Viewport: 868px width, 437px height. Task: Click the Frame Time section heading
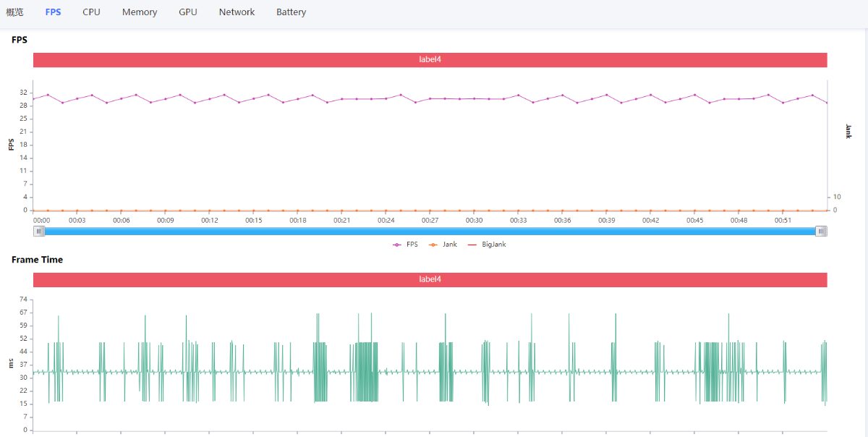click(37, 260)
